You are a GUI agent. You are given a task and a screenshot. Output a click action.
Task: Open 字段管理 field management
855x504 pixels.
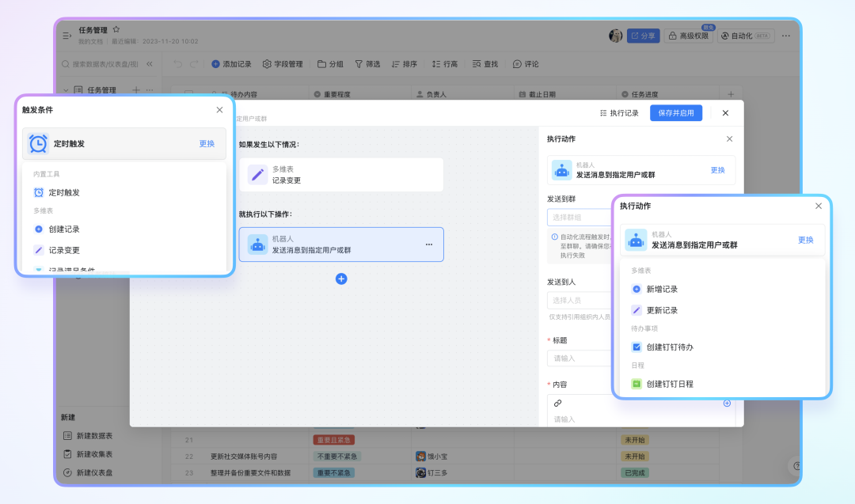[x=283, y=64]
